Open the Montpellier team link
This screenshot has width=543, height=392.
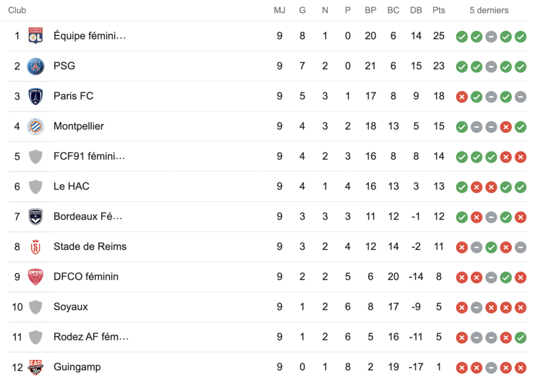pos(78,126)
